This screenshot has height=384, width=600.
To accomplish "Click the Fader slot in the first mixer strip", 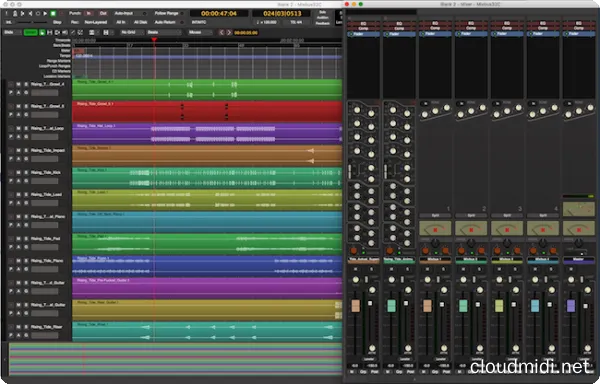I will click(x=363, y=34).
